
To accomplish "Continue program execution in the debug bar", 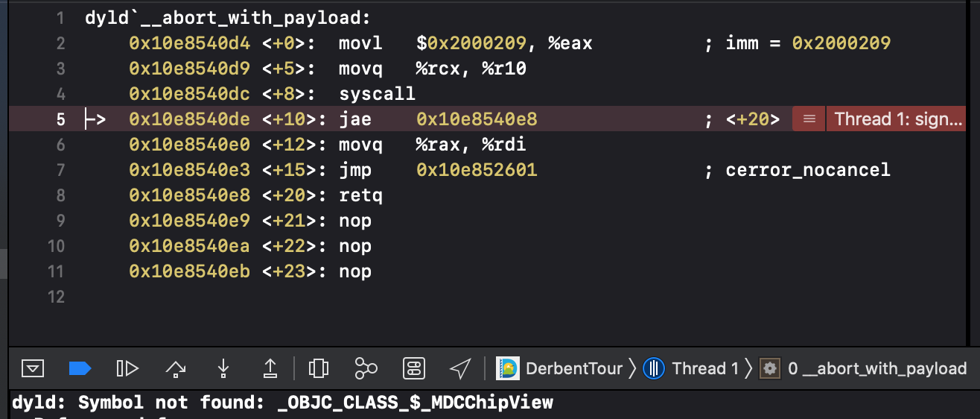I will pyautogui.click(x=127, y=368).
